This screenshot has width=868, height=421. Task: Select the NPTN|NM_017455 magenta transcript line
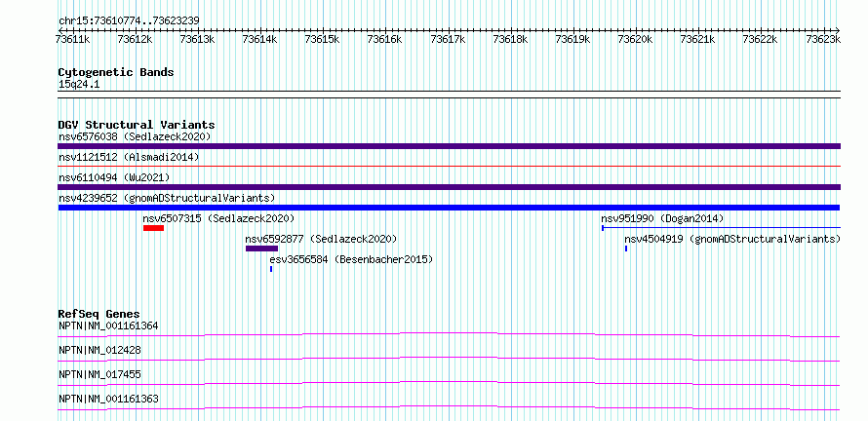click(x=449, y=383)
